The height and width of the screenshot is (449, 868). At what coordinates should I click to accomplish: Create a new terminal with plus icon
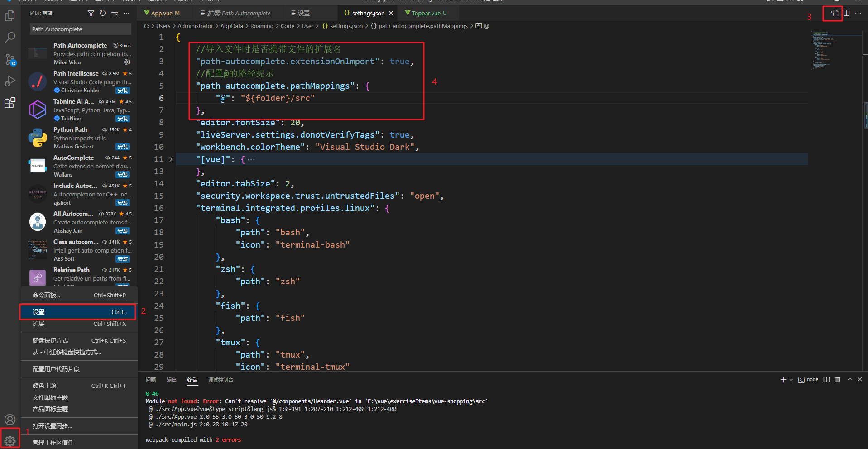[x=783, y=380]
